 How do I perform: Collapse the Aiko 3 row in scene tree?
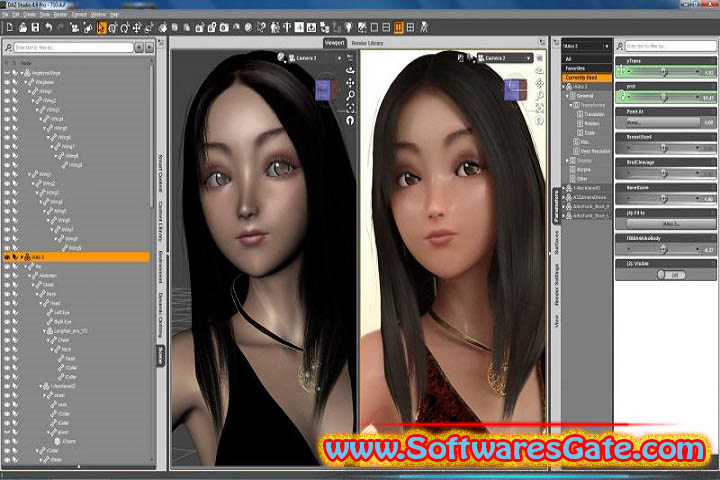click(22, 257)
